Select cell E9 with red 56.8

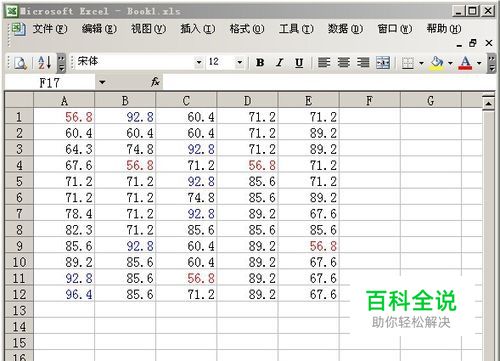pos(309,246)
